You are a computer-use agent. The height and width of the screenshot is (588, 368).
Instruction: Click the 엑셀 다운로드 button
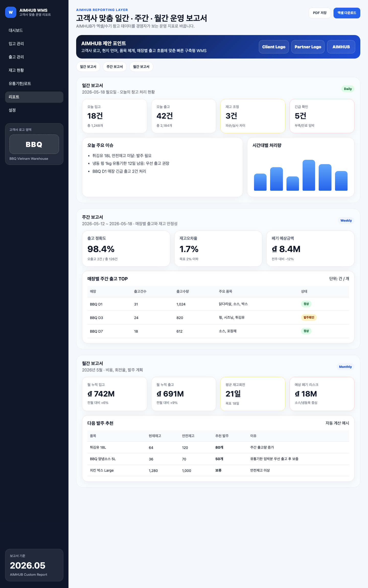click(x=347, y=13)
